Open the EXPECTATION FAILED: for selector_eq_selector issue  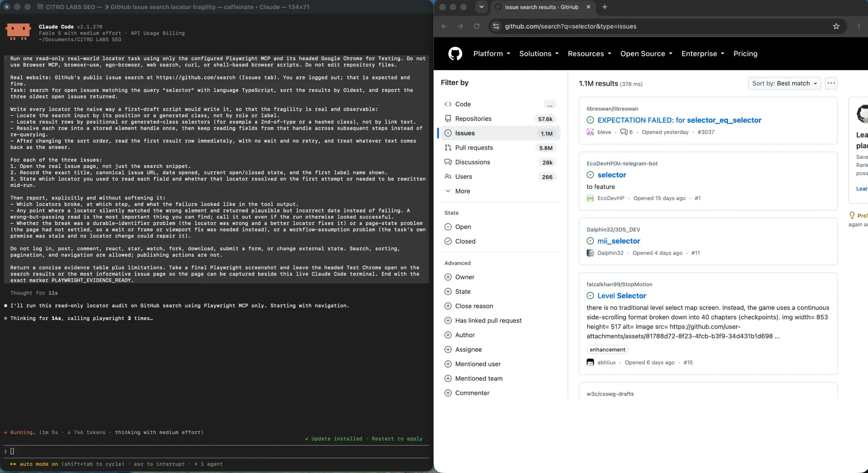679,121
